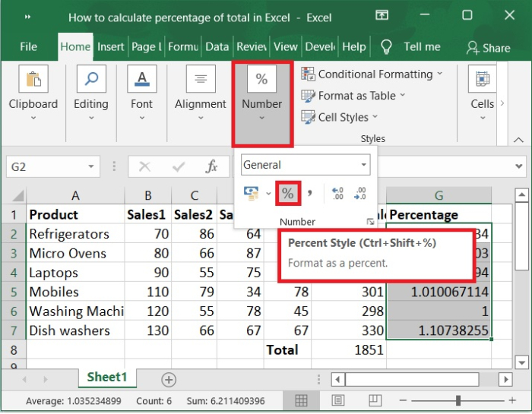Screen dimensions: 532x414
Task: Zoom out with minus button
Action: click(x=403, y=400)
